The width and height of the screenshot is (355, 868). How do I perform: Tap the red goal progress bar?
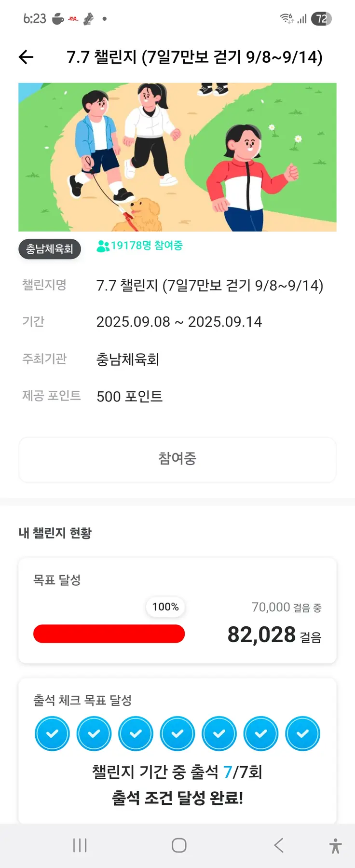click(x=109, y=634)
